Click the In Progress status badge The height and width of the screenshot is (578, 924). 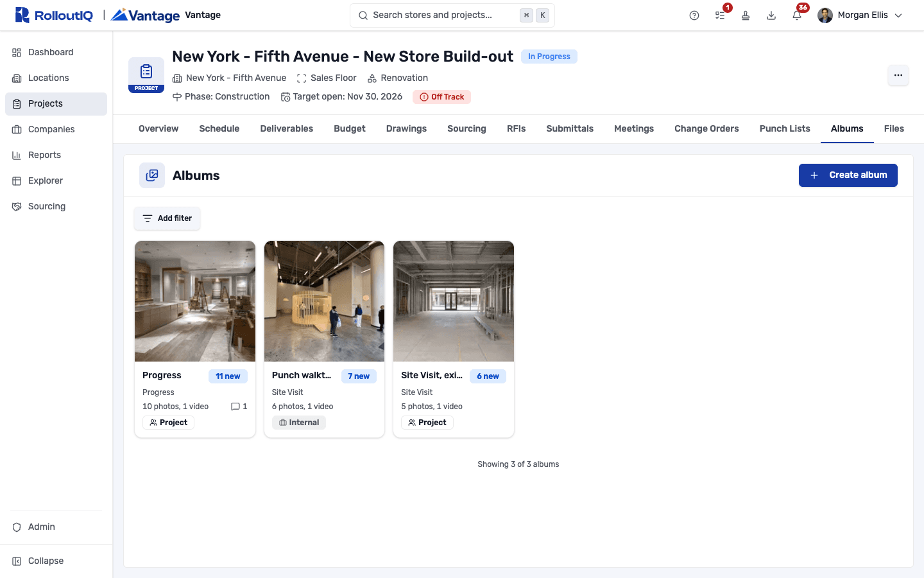(x=549, y=57)
